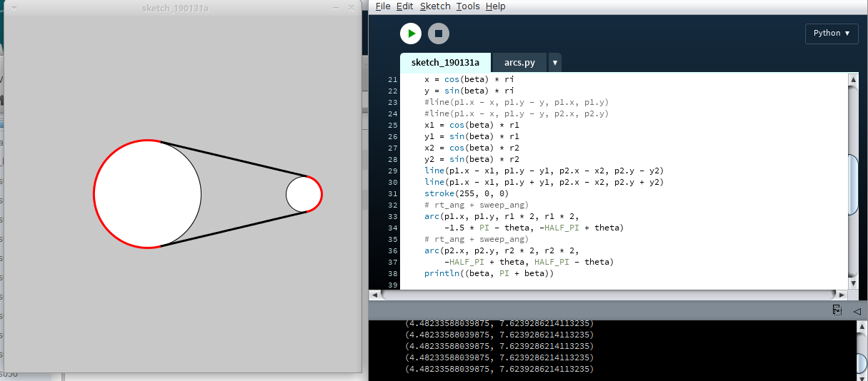Viewport: 868px width, 381px height.
Task: Click the editor's vertical scrollbar thumb
Action: [x=852, y=184]
